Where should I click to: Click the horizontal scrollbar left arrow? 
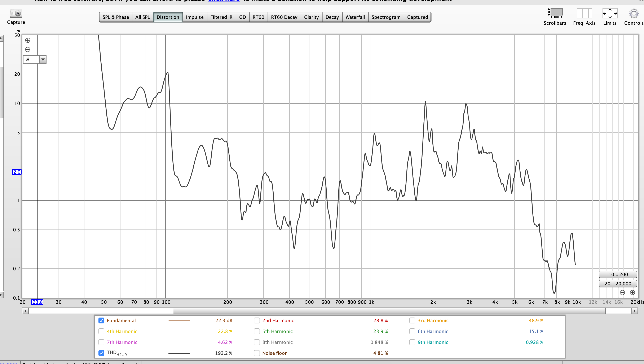click(x=25, y=311)
